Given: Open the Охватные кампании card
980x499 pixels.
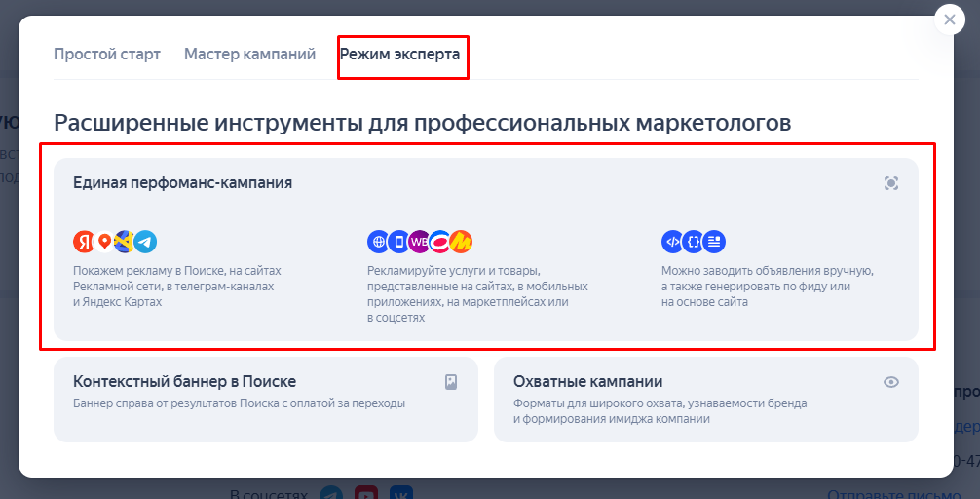Looking at the screenshot, I should tap(706, 400).
